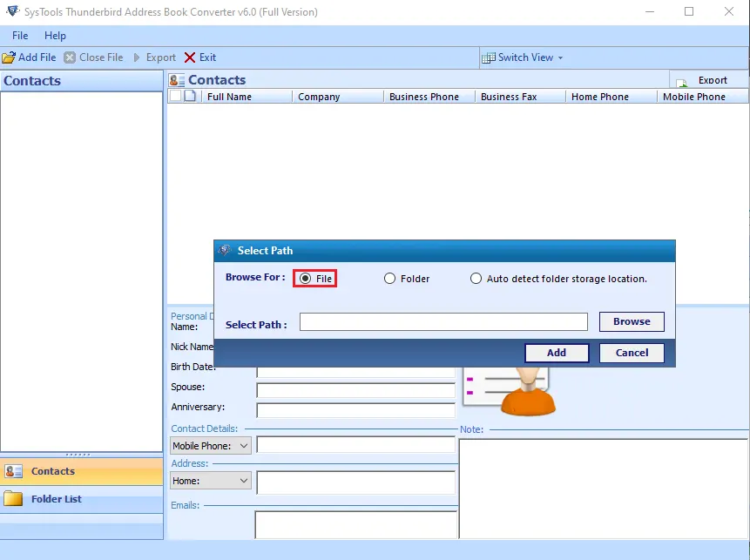Sort by Business Fax column header
750x560 pixels.
pyautogui.click(x=520, y=97)
